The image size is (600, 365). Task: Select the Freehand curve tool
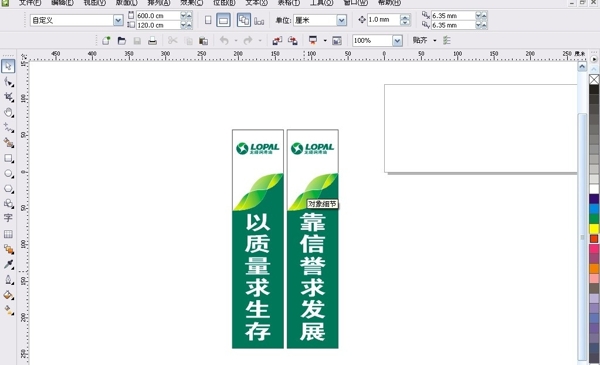(x=8, y=128)
